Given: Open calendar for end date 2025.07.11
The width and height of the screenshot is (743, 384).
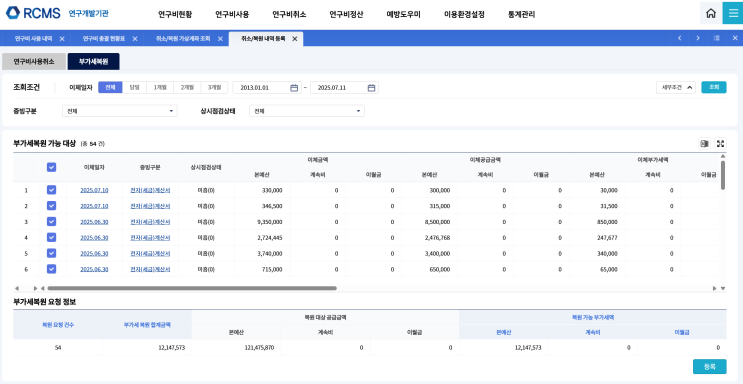Looking at the screenshot, I should 372,88.
